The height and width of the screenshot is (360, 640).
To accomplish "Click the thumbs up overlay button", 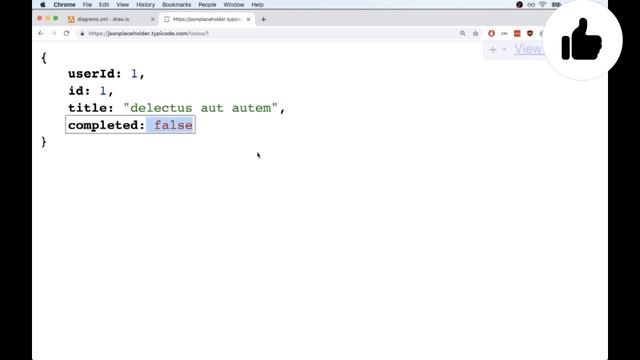I will 582,40.
